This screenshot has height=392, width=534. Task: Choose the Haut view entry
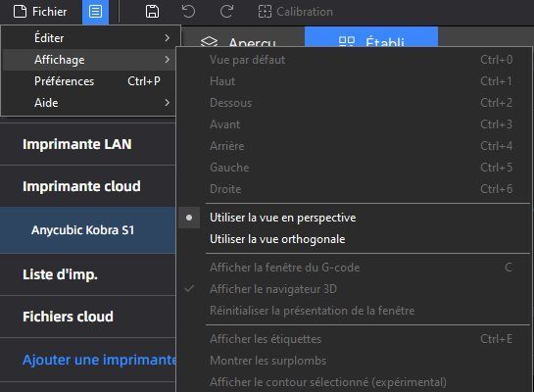(x=354, y=81)
